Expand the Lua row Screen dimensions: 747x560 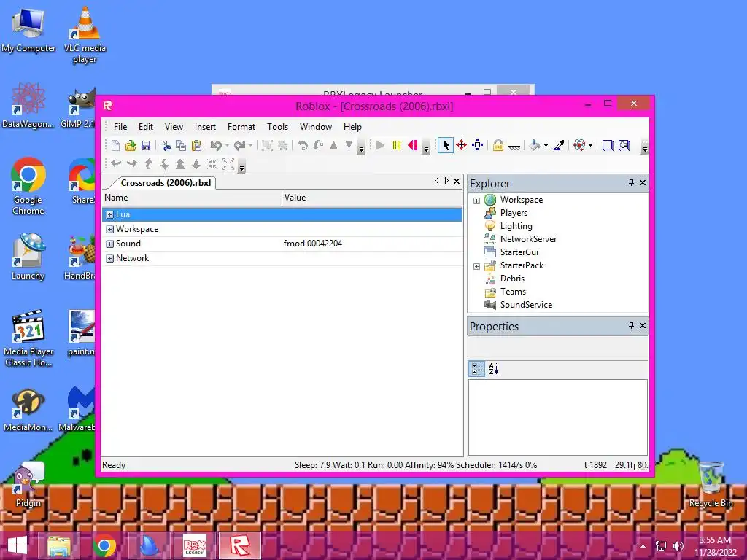[x=109, y=215]
